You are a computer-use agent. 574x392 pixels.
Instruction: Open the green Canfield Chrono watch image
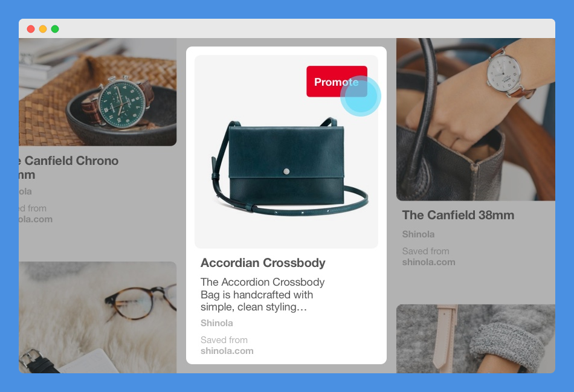point(98,92)
